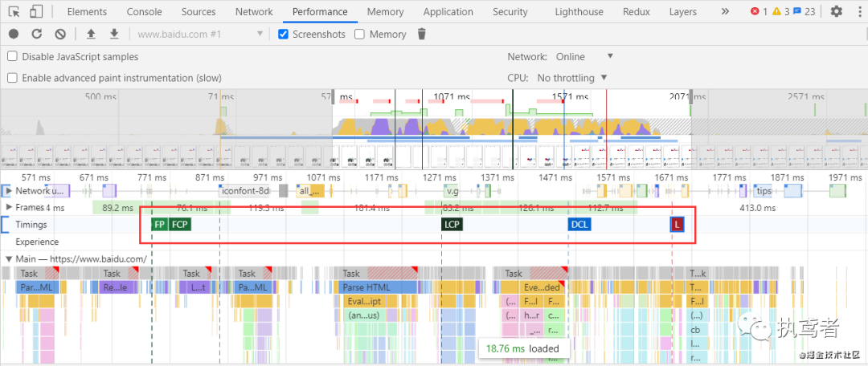Viewport: 868px width, 366px height.
Task: Collapse the Main thread section triangle
Action: click(8, 258)
